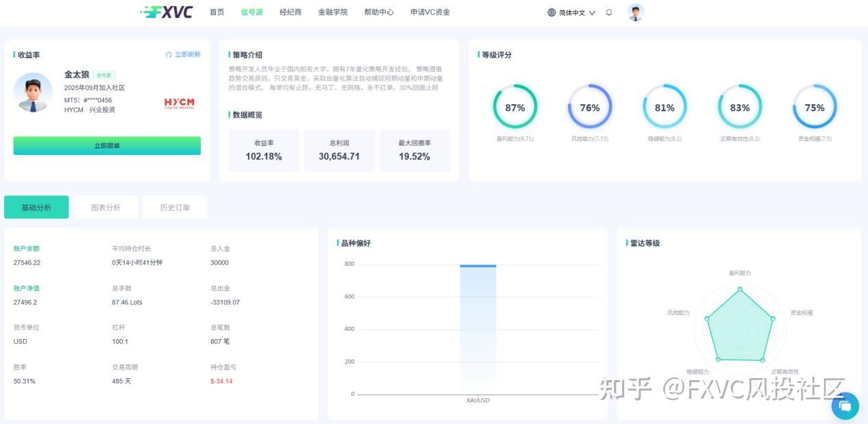Click the HYCM Capital Markets logo
This screenshot has height=424, width=868.
[179, 103]
